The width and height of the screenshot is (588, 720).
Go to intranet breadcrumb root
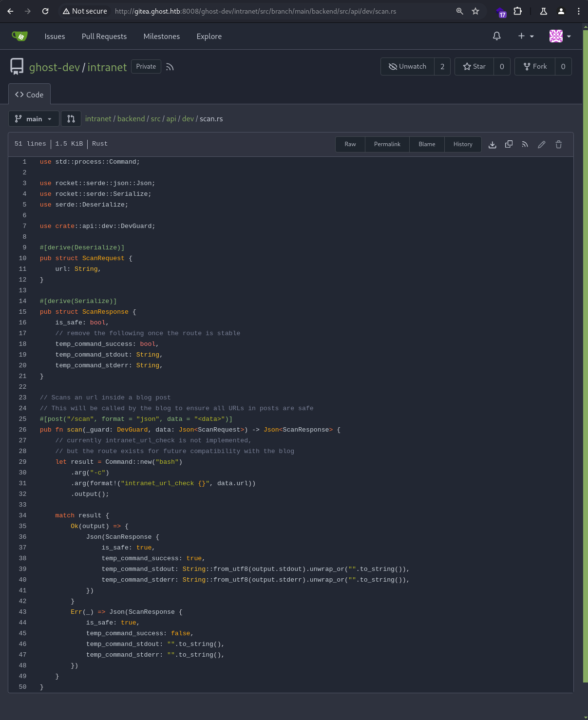(98, 119)
